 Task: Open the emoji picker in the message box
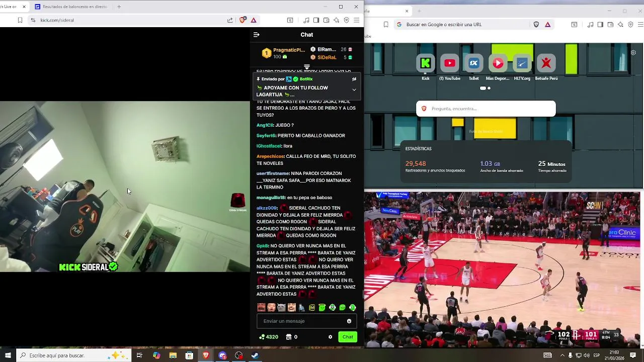coord(349,321)
